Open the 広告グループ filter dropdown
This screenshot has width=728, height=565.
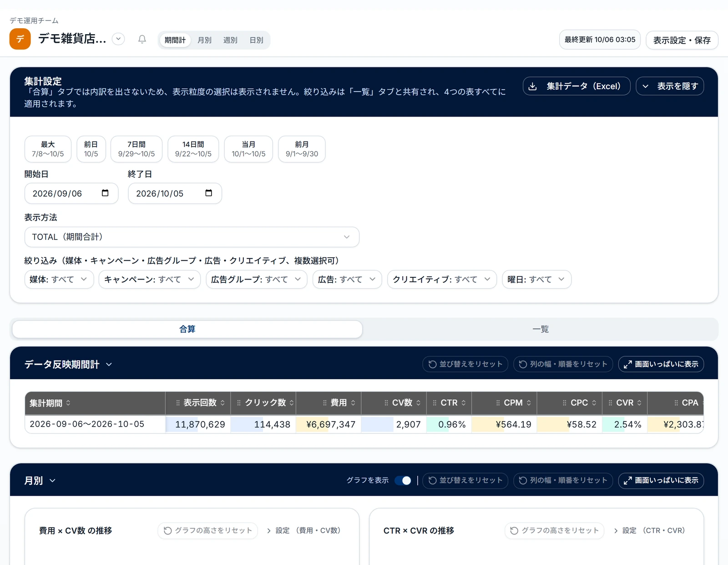[x=256, y=279]
